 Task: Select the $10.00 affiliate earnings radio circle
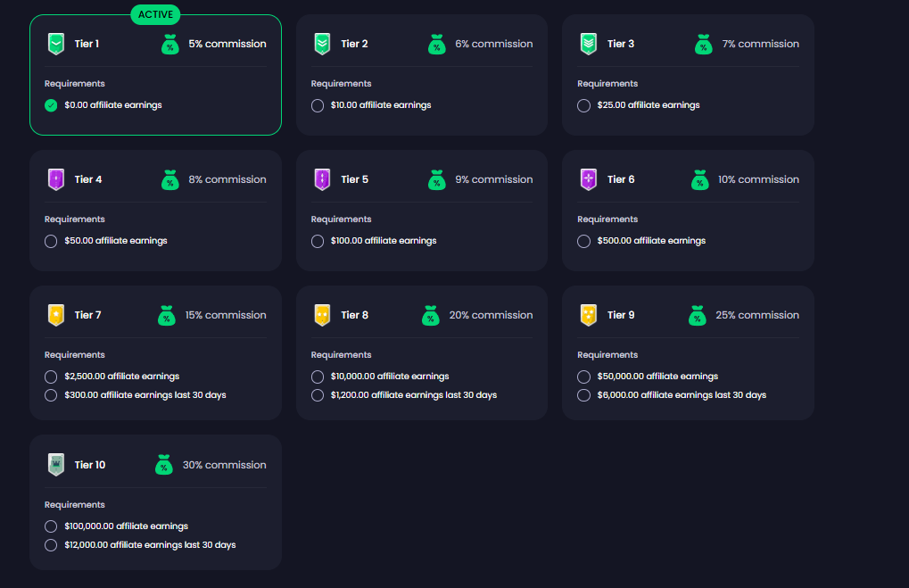(317, 105)
